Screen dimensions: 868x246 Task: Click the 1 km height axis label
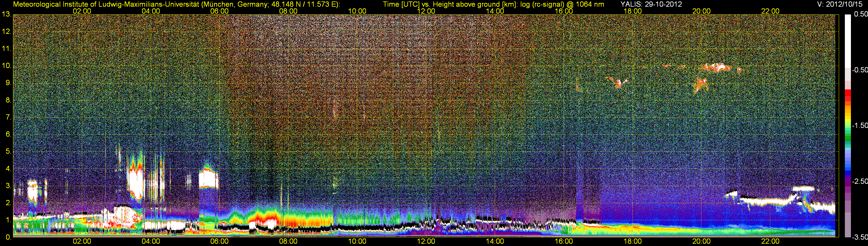8,220
